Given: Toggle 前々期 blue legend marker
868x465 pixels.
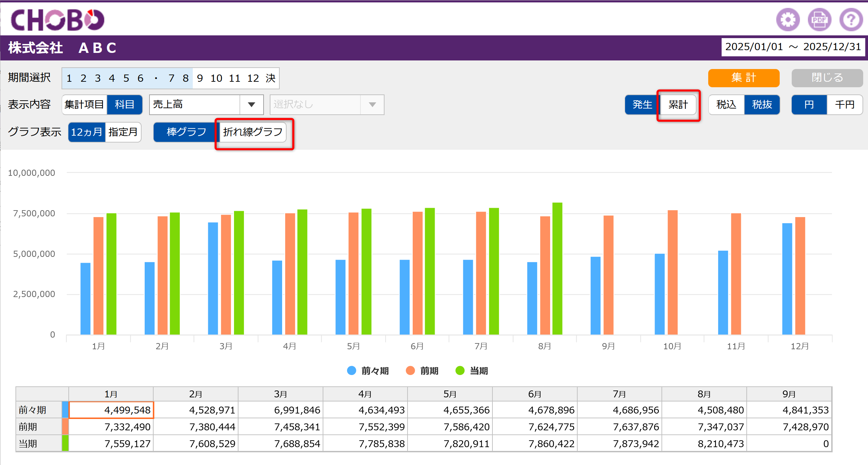Looking at the screenshot, I should 352,371.
